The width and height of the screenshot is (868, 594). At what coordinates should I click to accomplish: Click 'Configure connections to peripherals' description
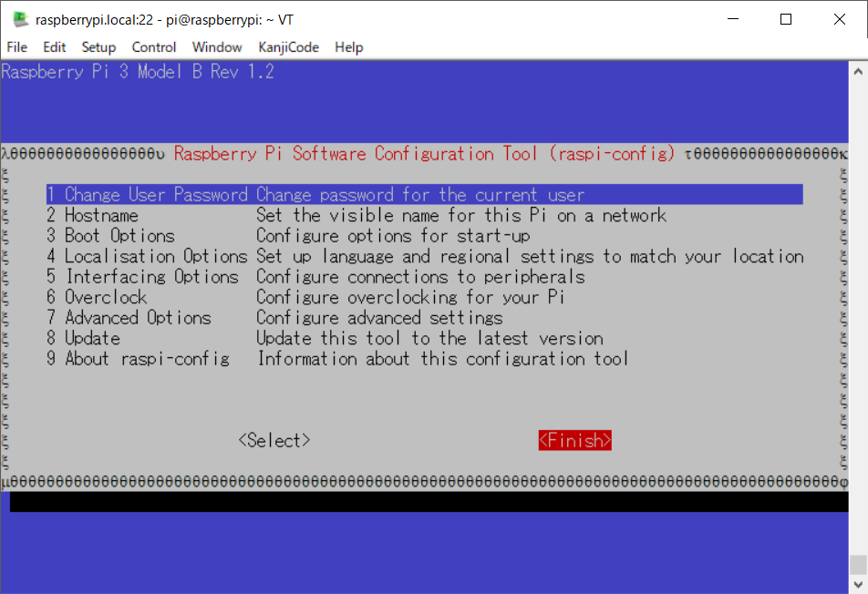pyautogui.click(x=420, y=277)
